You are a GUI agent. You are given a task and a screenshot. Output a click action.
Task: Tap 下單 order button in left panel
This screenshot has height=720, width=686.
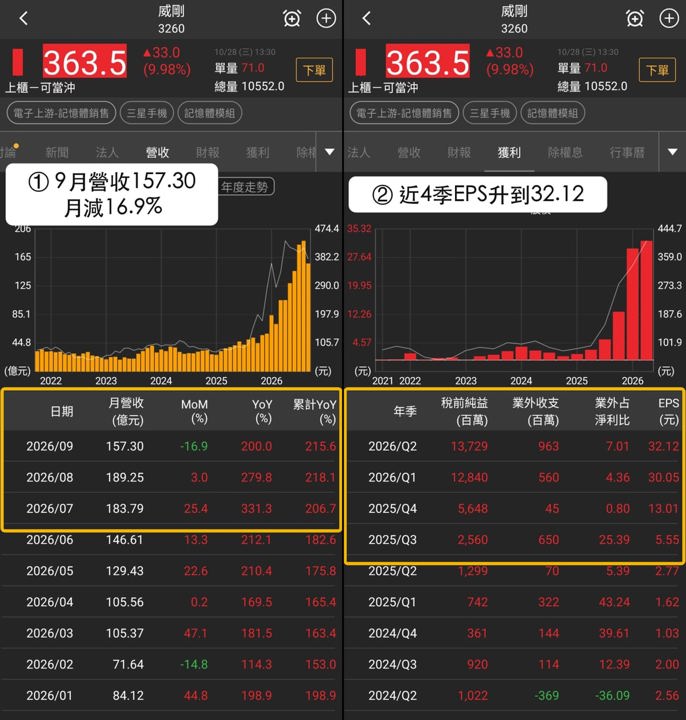pyautogui.click(x=314, y=70)
